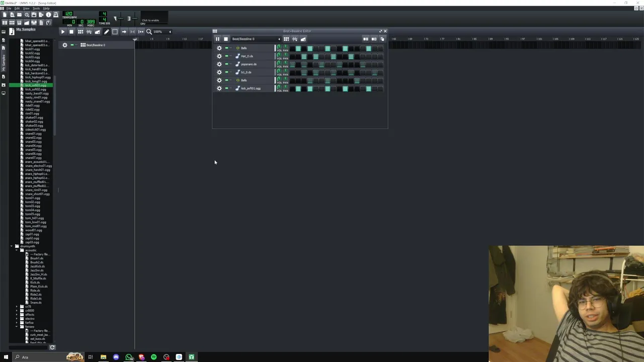Show the Piano Roll icon
The width and height of the screenshot is (644, 362).
[19, 23]
